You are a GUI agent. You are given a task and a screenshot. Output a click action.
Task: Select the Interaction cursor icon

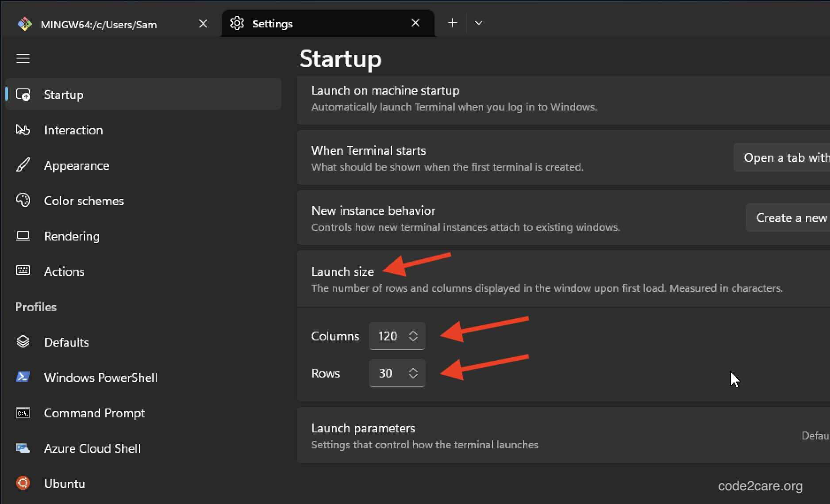click(x=23, y=130)
